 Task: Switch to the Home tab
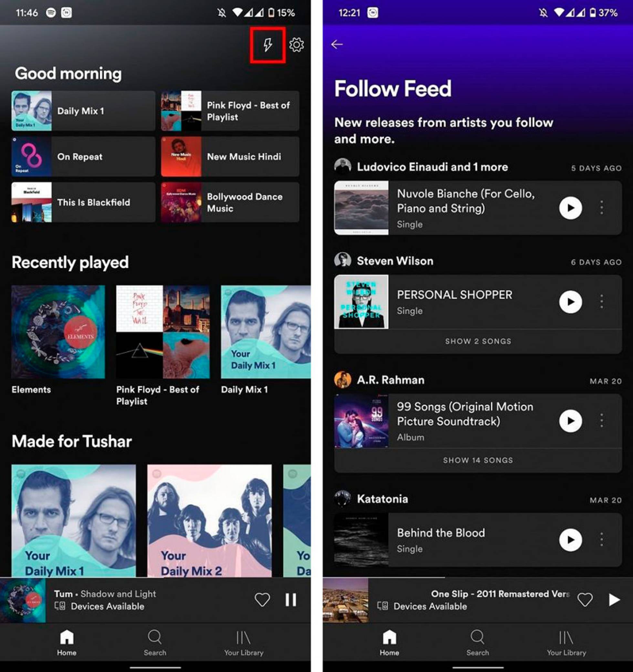pos(67,639)
